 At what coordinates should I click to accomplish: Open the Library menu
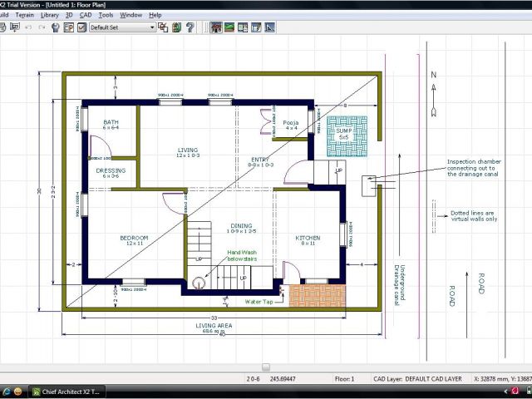coord(49,15)
